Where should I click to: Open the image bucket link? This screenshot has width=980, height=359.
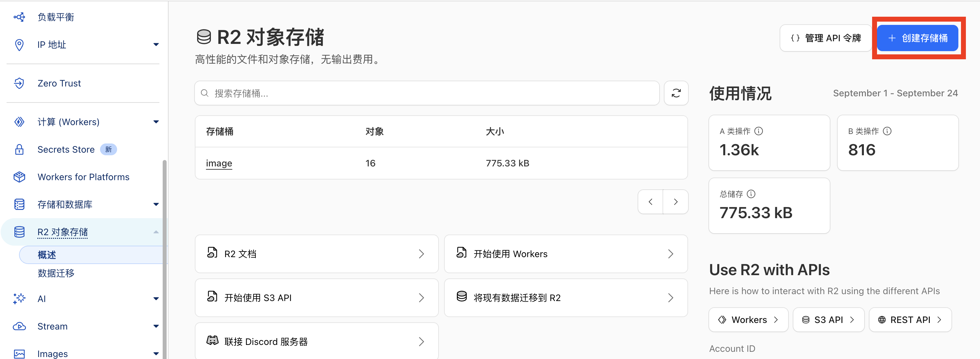(x=219, y=163)
